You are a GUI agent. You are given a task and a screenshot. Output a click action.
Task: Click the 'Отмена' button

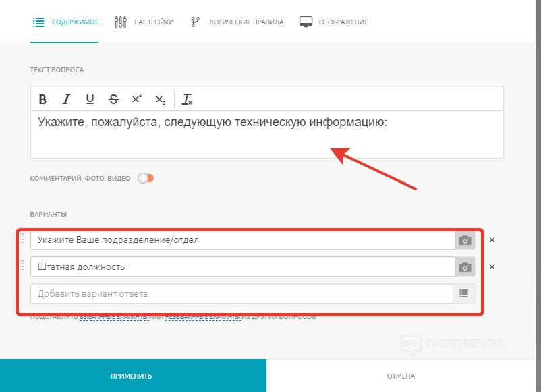[401, 376]
